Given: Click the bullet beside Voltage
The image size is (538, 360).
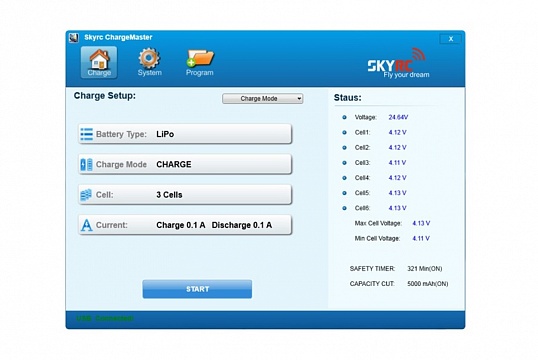Looking at the screenshot, I should coord(344,117).
